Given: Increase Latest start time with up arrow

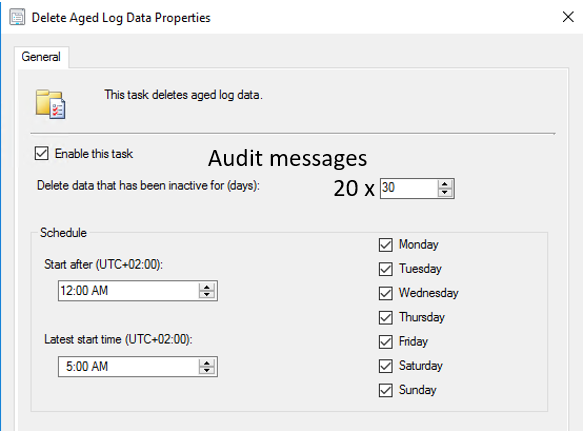Looking at the screenshot, I should coord(207,362).
